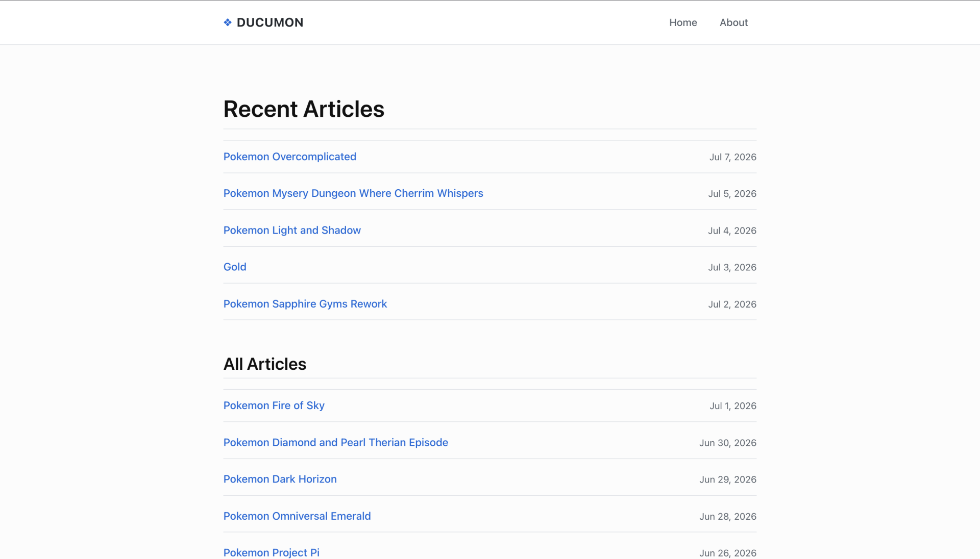Open the Pokemon Fire of Sky article
This screenshot has height=559, width=980.
[x=274, y=405]
